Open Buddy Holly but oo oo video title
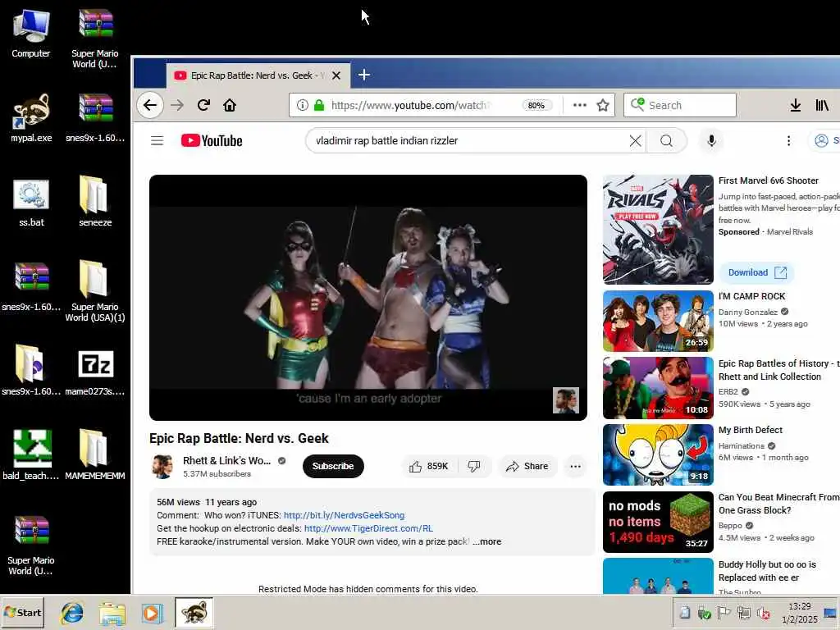The height and width of the screenshot is (630, 840). [767, 571]
